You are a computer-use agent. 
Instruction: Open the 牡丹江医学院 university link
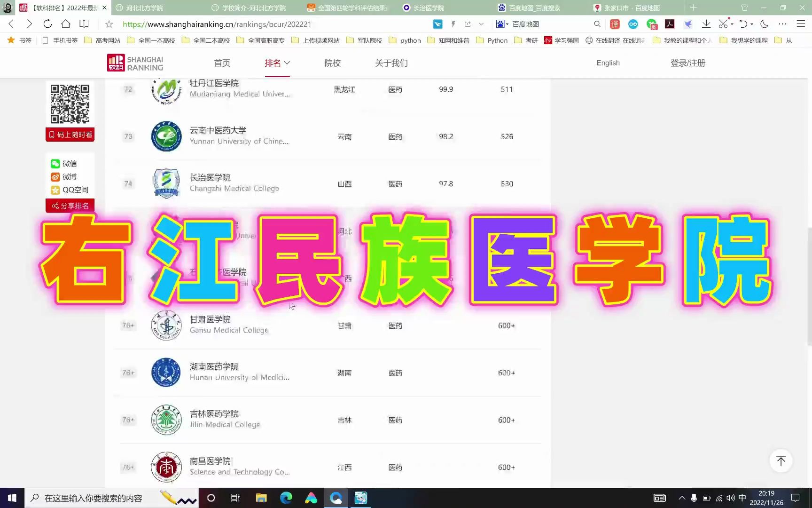point(214,83)
